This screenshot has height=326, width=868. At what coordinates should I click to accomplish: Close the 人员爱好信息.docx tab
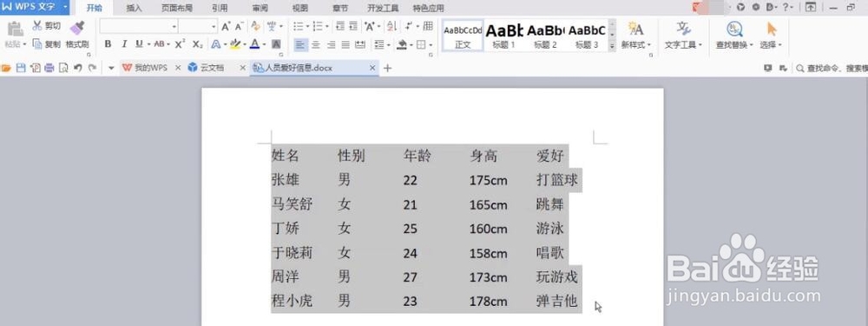tap(372, 68)
